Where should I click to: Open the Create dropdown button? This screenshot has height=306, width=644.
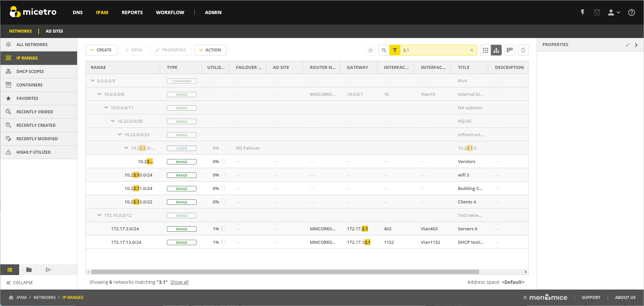tap(101, 50)
